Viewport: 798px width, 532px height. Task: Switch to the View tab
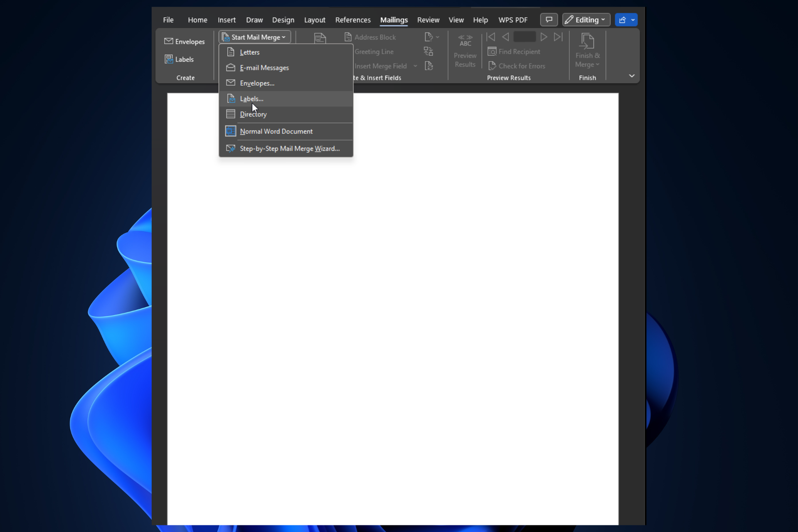pos(456,20)
